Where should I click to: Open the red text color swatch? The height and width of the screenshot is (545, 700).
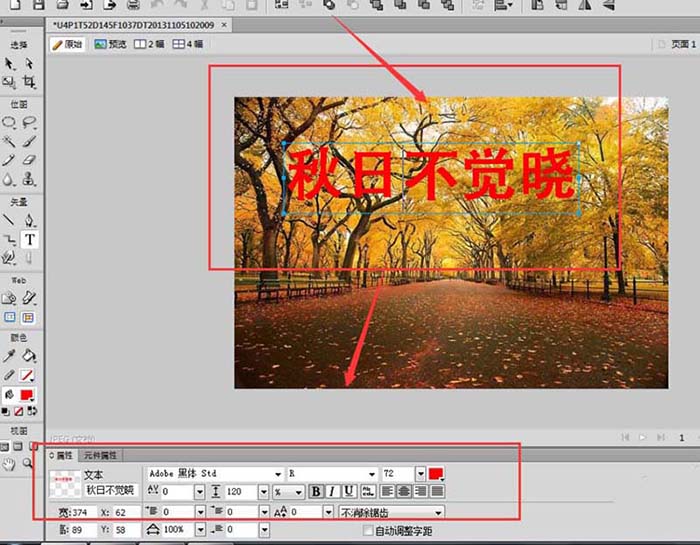[x=437, y=473]
